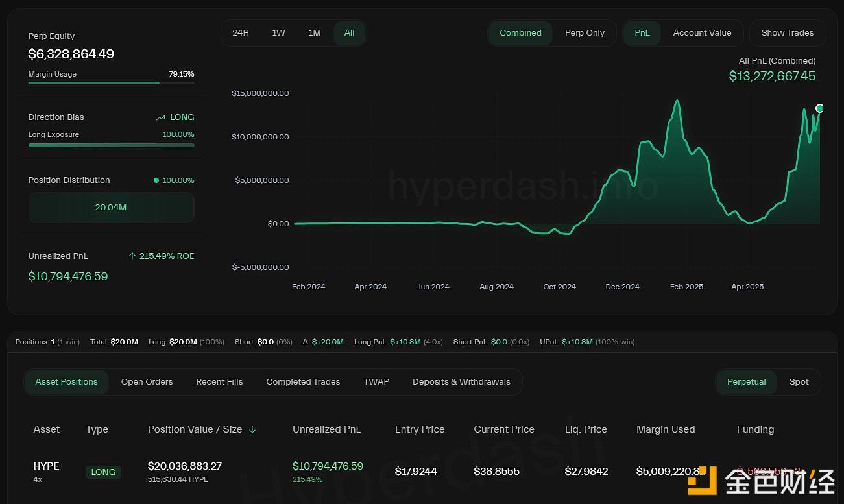Click the Entry Price column header
Viewport: 844px width, 504px height.
click(420, 429)
